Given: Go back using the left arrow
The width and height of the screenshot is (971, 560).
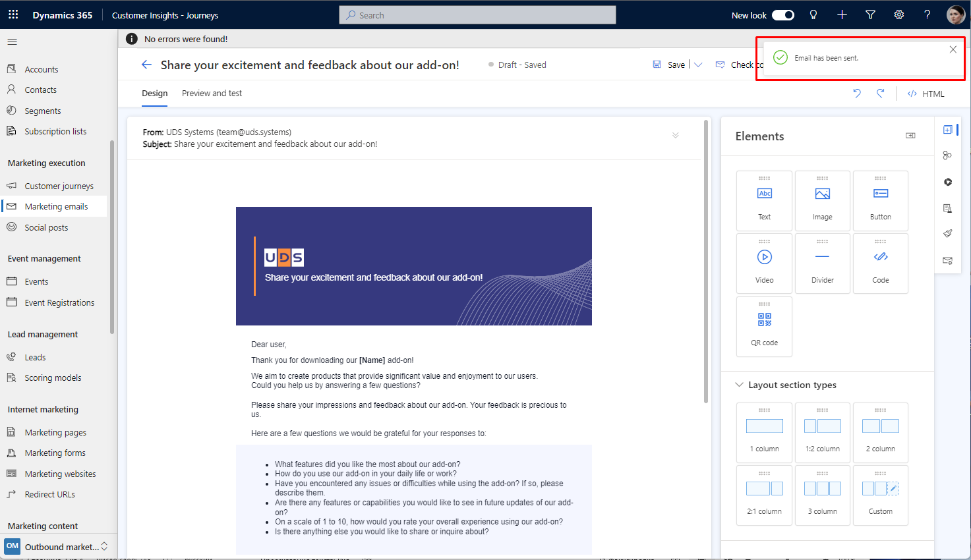Looking at the screenshot, I should tap(146, 65).
